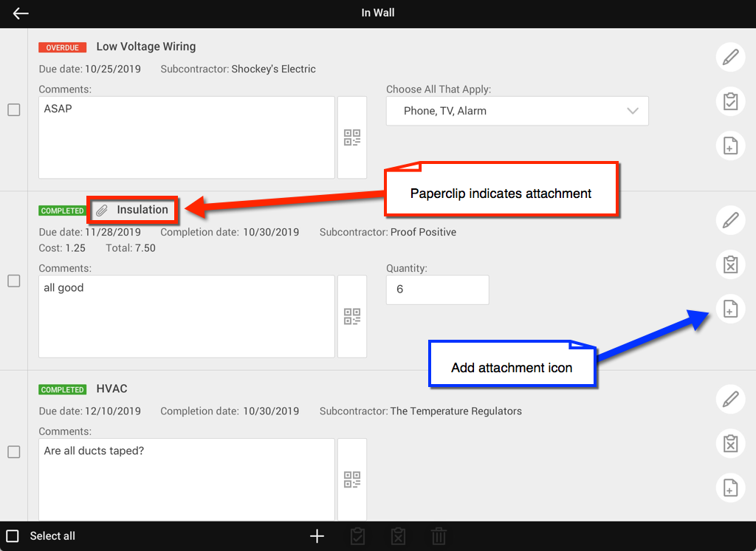The height and width of the screenshot is (551, 756).
Task: Add attachment to Low Voltage Wiring
Action: pyautogui.click(x=730, y=146)
